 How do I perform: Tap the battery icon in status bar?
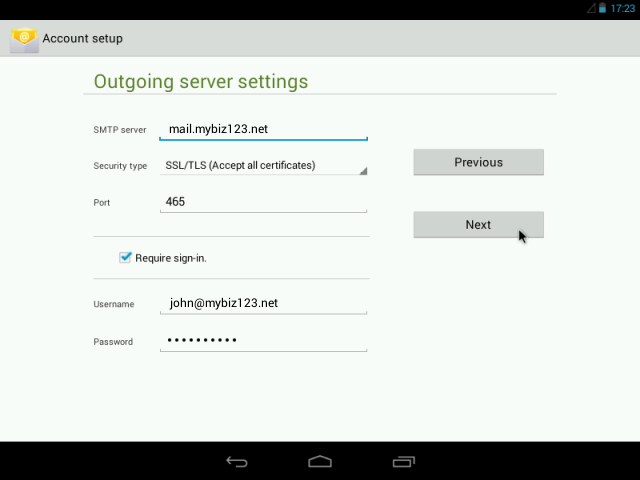602,8
